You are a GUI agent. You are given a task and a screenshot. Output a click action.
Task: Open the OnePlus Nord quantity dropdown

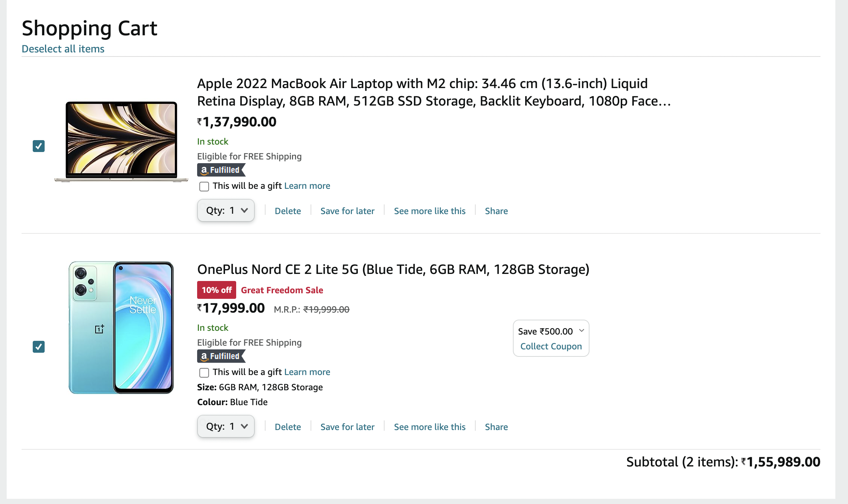pos(226,426)
